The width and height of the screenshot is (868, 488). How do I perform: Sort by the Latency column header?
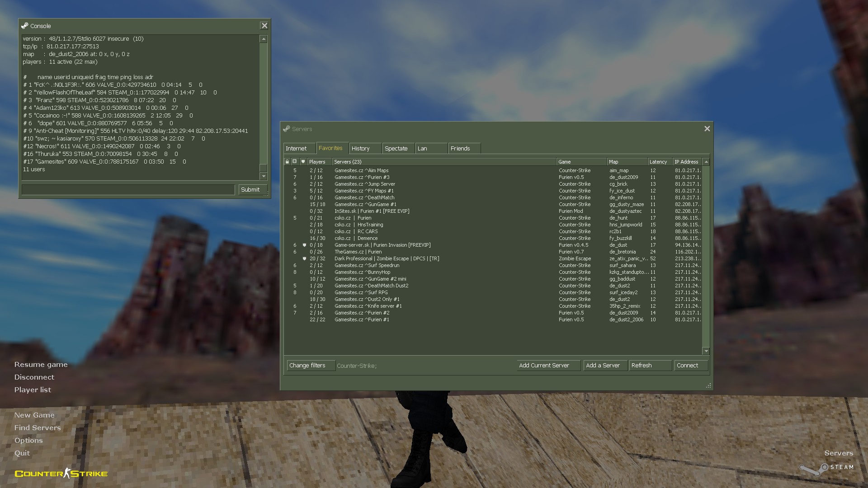[660, 162]
